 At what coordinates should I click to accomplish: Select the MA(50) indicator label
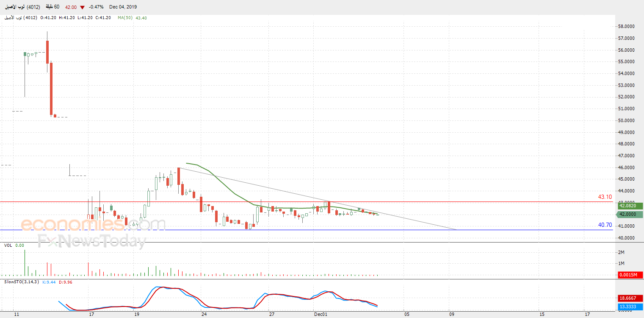click(125, 18)
